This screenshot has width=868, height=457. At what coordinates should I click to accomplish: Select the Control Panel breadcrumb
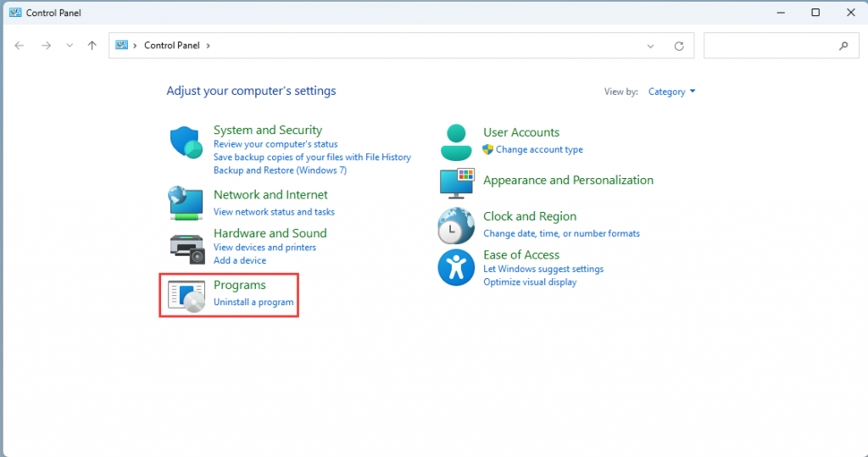pos(171,46)
